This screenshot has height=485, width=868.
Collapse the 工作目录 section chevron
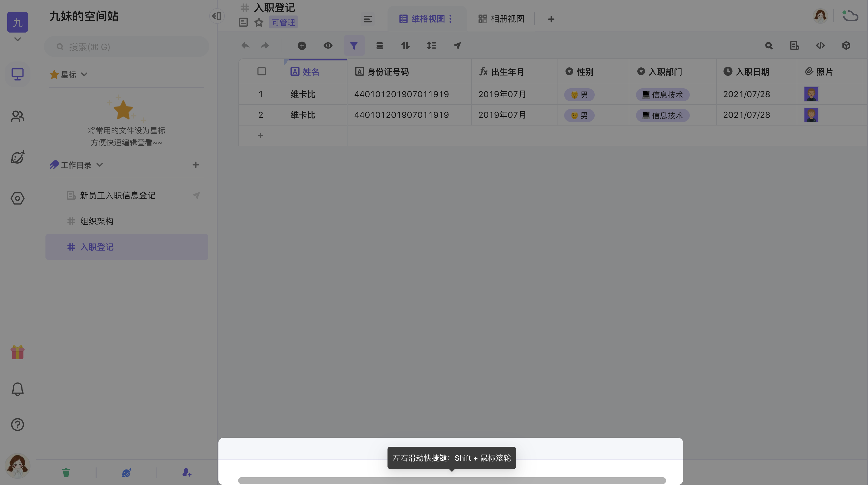[100, 165]
